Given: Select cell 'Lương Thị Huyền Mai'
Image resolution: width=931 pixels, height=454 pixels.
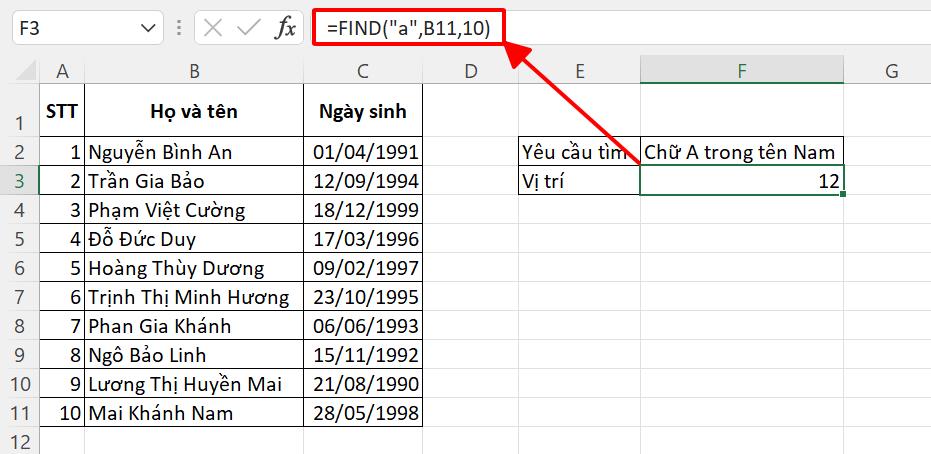Looking at the screenshot, I should 194,384.
